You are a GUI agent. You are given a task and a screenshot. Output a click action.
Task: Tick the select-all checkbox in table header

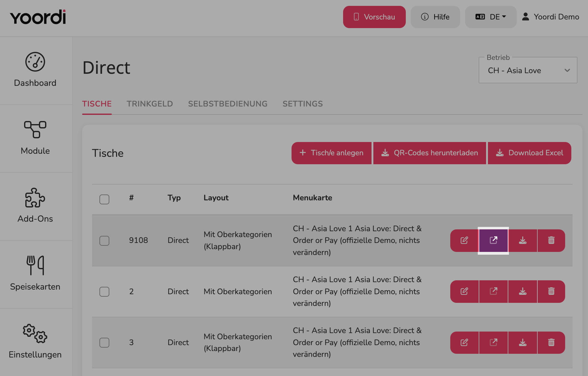tap(104, 199)
